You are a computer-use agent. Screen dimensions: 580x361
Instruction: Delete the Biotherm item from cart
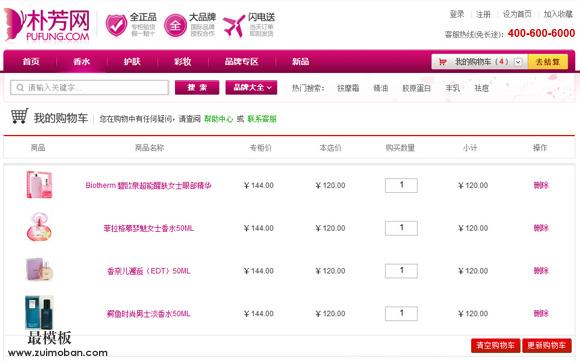[x=541, y=185]
